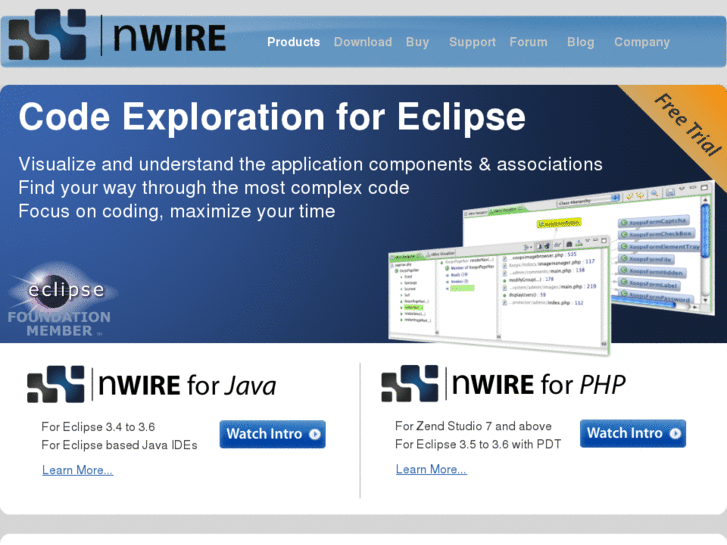Screen dimensions: 727x545
Task: Follow Learn More link under nWire for PHP
Action: [431, 469]
